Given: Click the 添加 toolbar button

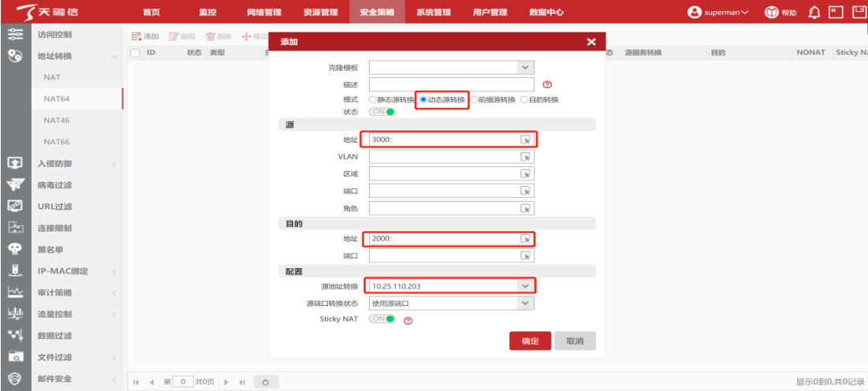Looking at the screenshot, I should pyautogui.click(x=145, y=36).
